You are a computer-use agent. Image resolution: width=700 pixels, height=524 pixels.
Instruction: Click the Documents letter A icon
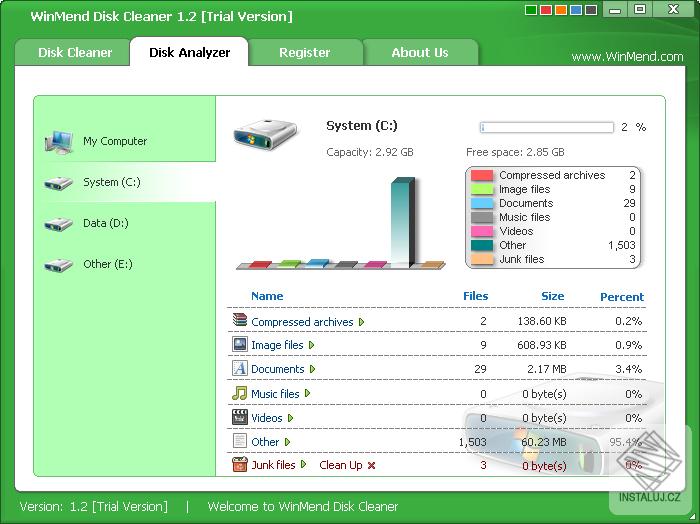[x=240, y=368]
